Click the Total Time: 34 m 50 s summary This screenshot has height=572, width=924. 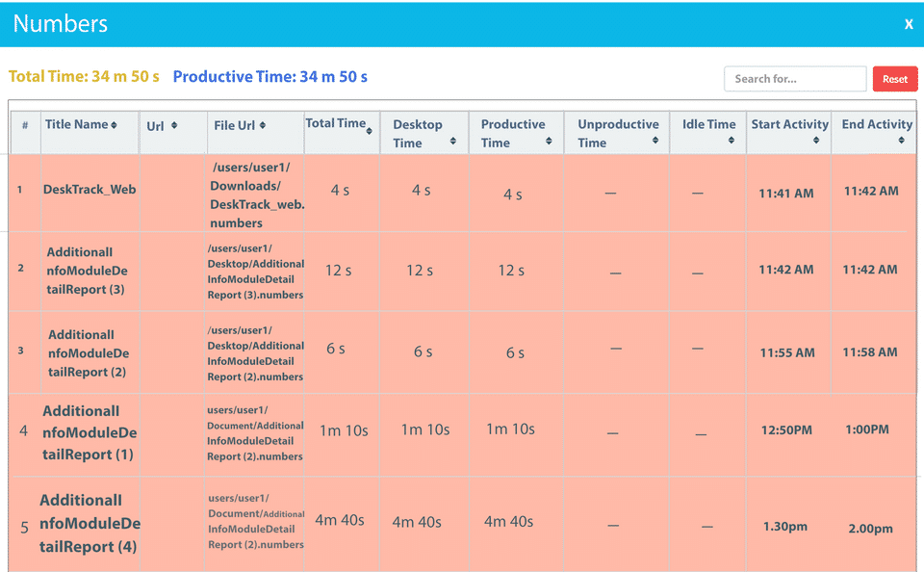click(x=84, y=77)
